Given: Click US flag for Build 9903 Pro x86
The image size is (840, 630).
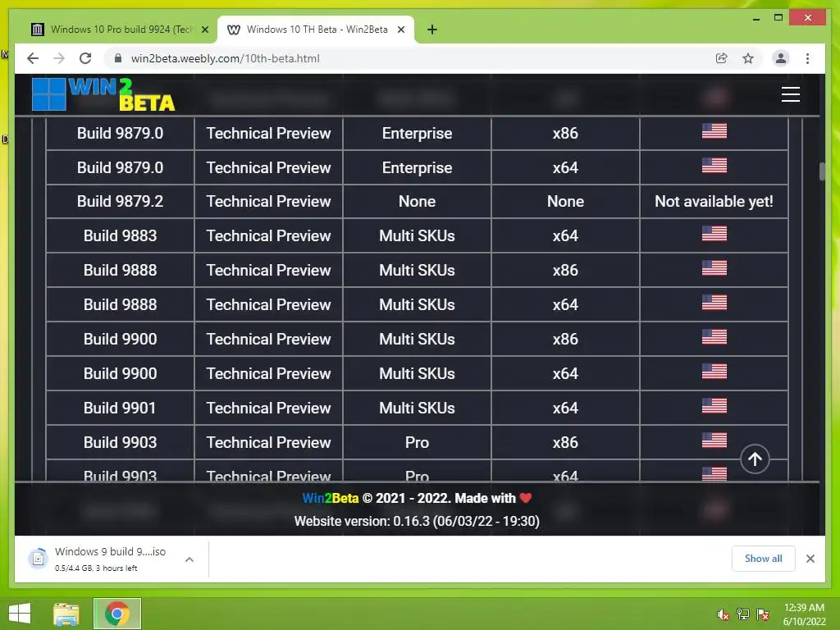Looking at the screenshot, I should [x=714, y=440].
